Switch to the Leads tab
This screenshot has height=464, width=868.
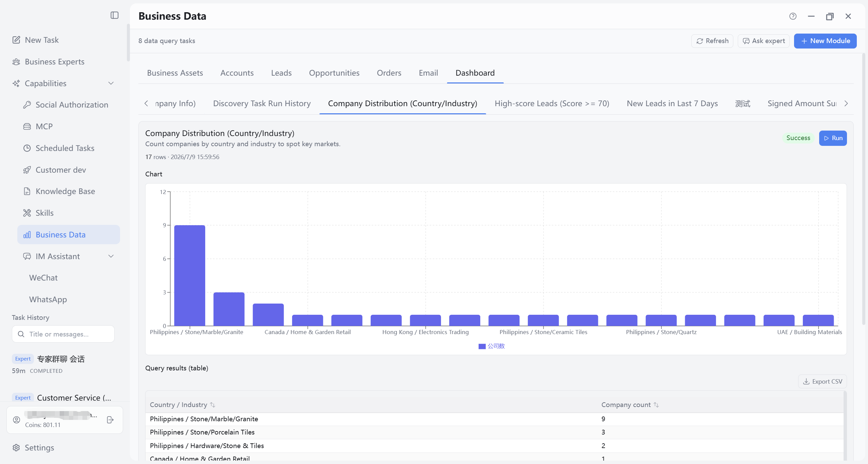click(x=281, y=73)
